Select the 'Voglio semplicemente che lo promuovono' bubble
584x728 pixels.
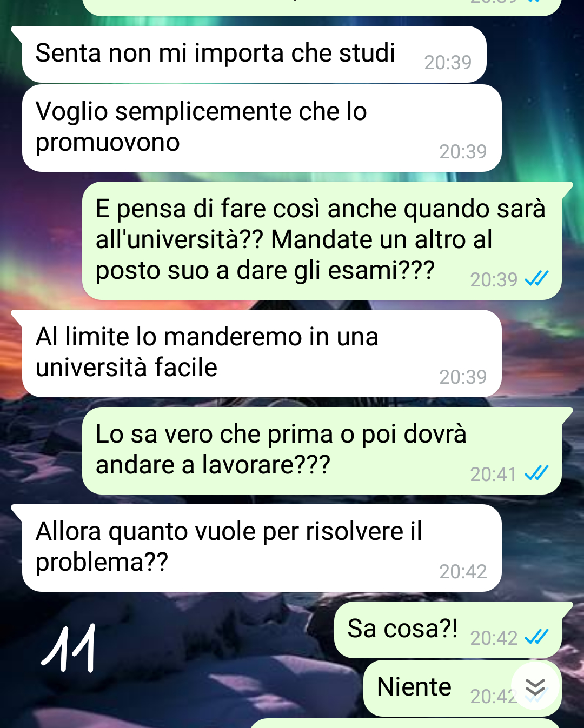tap(262, 128)
